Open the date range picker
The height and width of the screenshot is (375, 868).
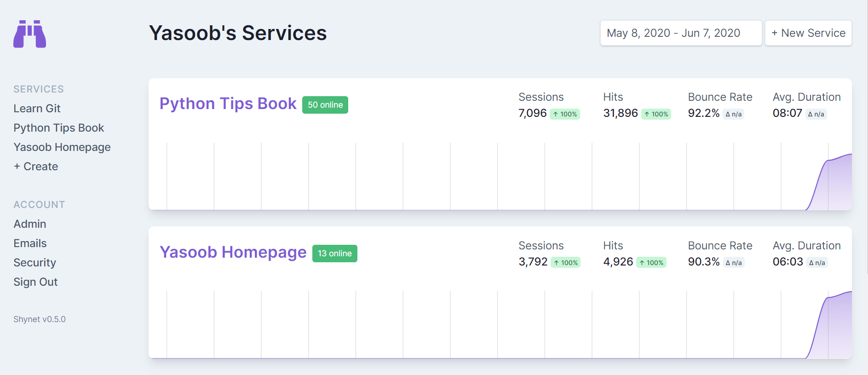point(680,33)
